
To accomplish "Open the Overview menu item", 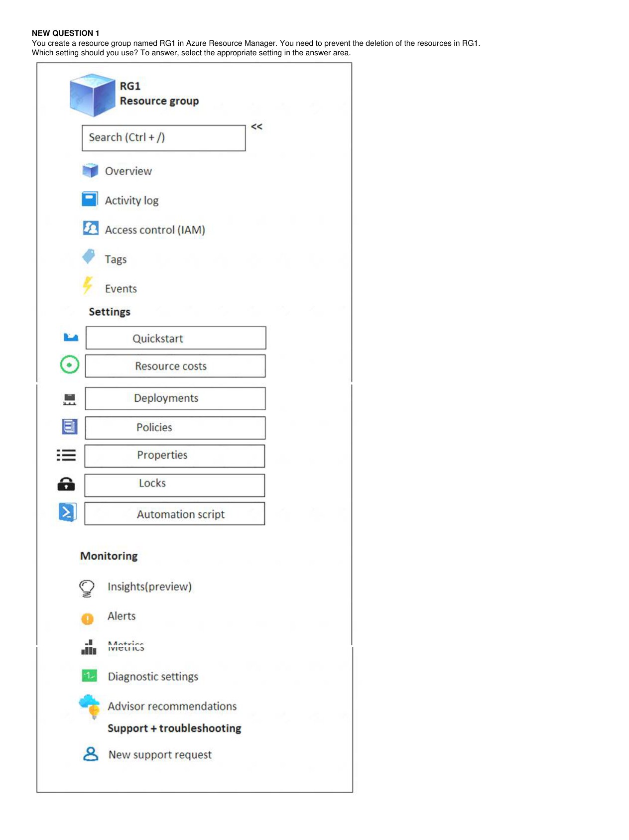I will pos(128,171).
